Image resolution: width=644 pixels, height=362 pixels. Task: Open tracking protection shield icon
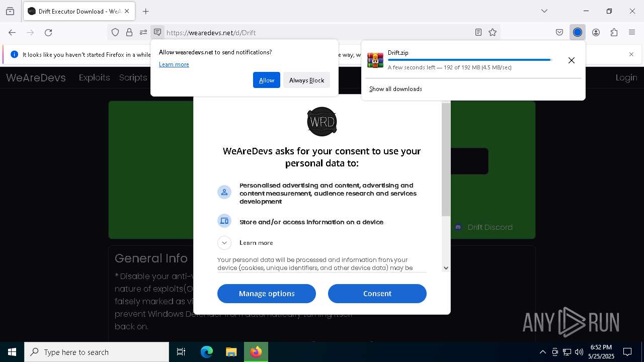115,32
